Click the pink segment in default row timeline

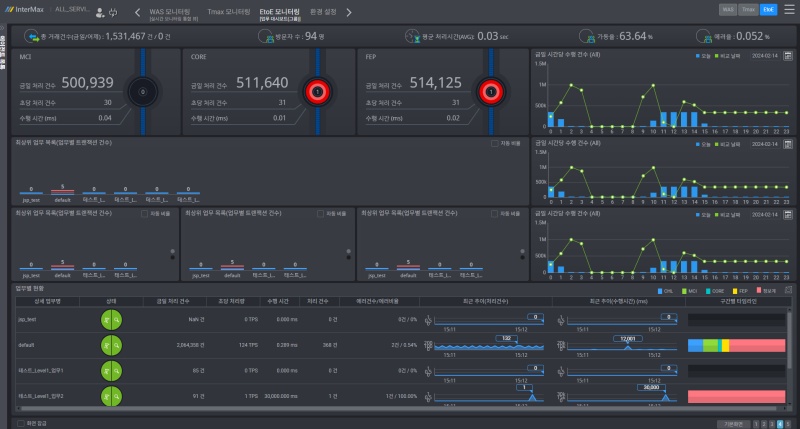[757, 345]
